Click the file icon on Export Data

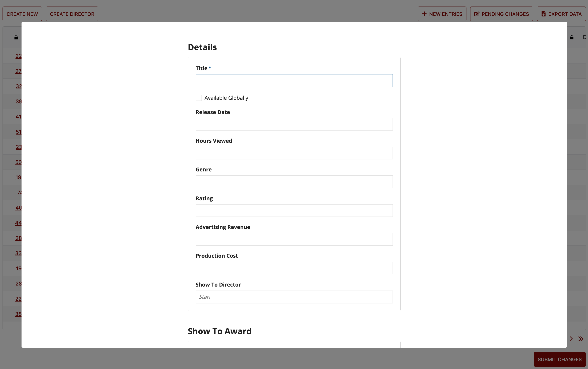point(543,14)
